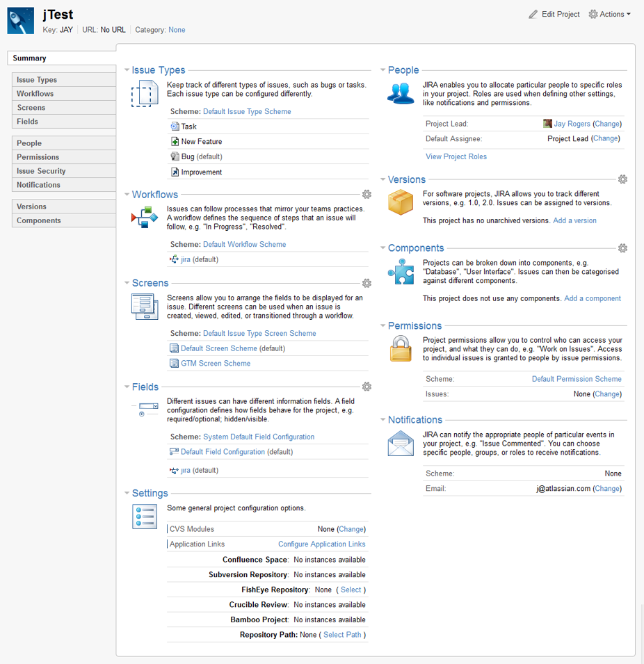This screenshot has height=664, width=644.
Task: Collapse the Fields section
Action: [127, 387]
